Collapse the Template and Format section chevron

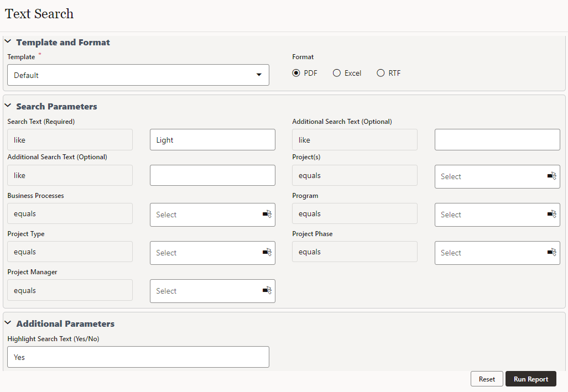point(7,41)
